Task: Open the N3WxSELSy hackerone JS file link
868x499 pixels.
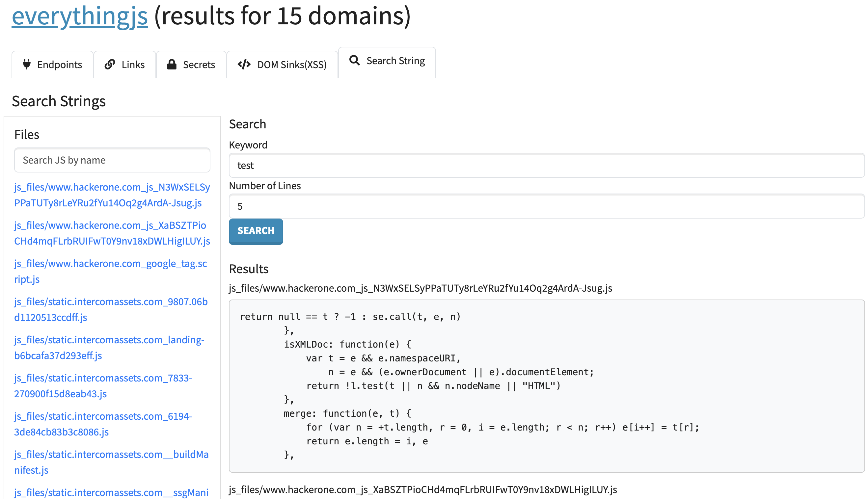Action: coord(112,195)
